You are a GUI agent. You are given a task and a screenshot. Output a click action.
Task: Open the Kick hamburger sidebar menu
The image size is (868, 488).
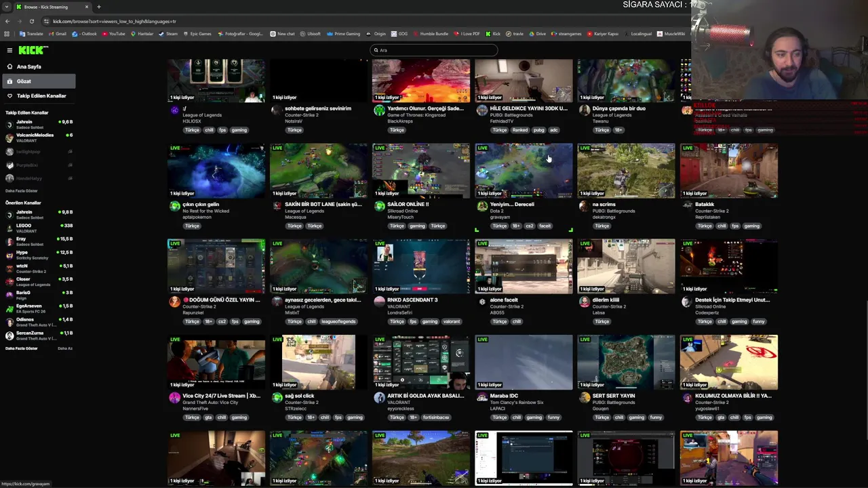point(9,50)
